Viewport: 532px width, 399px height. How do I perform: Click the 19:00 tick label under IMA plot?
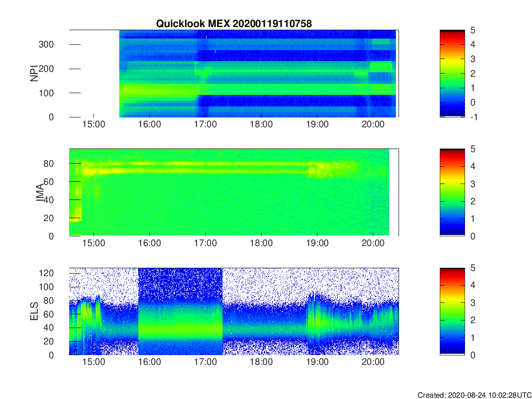pos(317,243)
